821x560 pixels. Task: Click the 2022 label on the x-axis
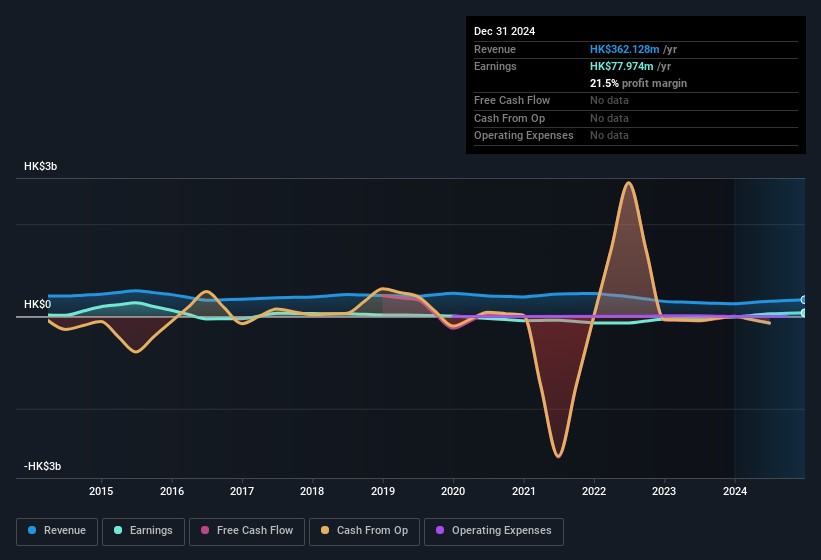tap(594, 491)
